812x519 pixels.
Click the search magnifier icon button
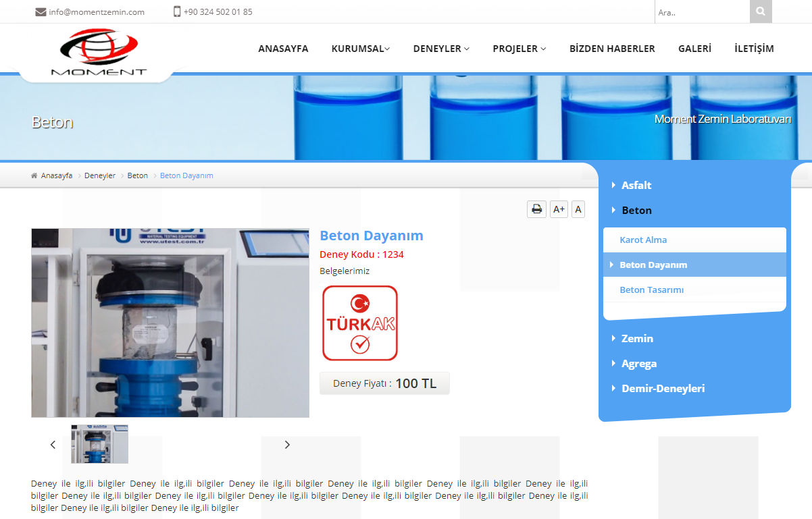click(761, 11)
